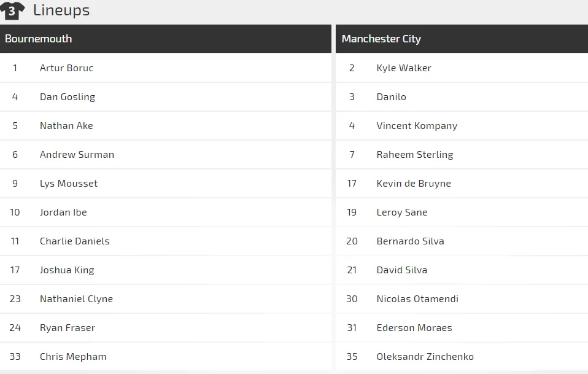Open Kevin de Bruyne player entry

click(414, 184)
